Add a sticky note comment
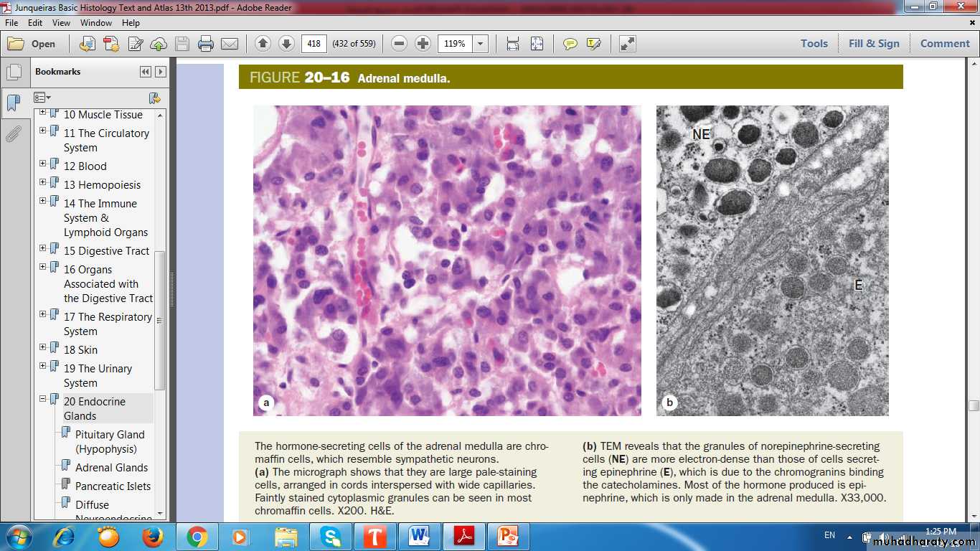This screenshot has width=980, height=551. coord(570,44)
